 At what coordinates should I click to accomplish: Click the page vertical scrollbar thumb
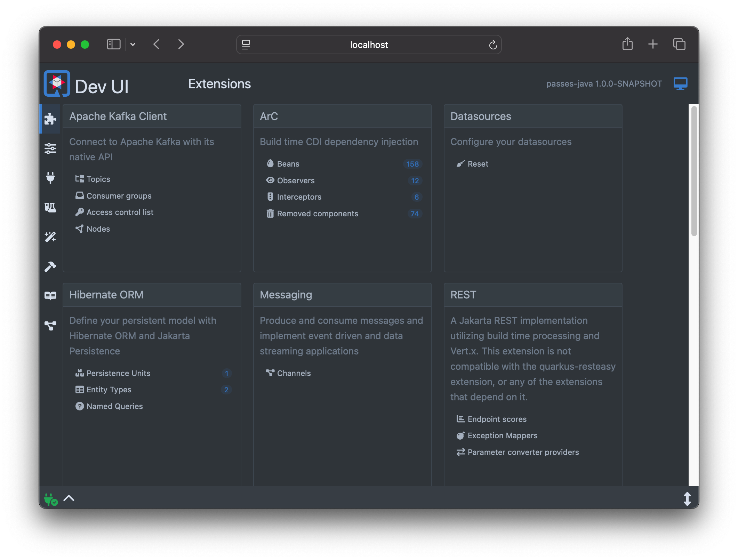(693, 170)
